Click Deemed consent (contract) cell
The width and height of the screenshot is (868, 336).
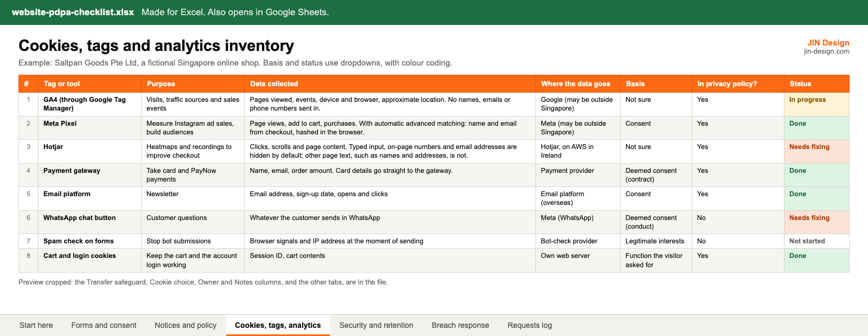click(656, 175)
